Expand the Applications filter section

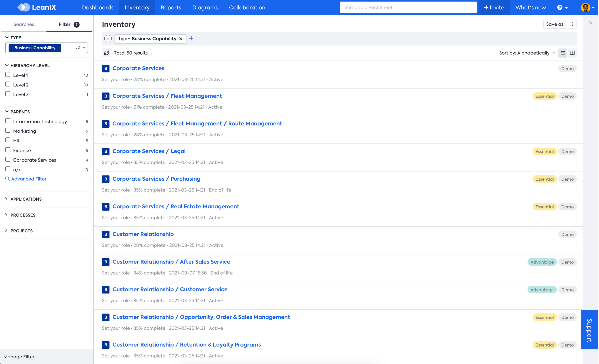tap(26, 199)
